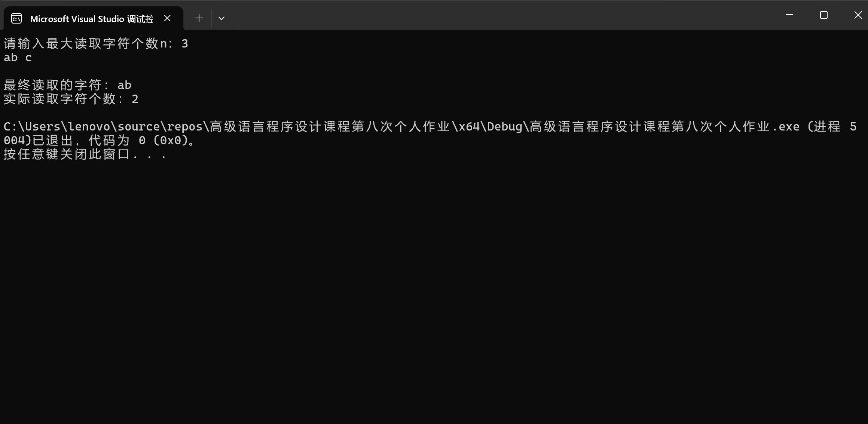Click the entered number 3 after n:

click(x=185, y=44)
